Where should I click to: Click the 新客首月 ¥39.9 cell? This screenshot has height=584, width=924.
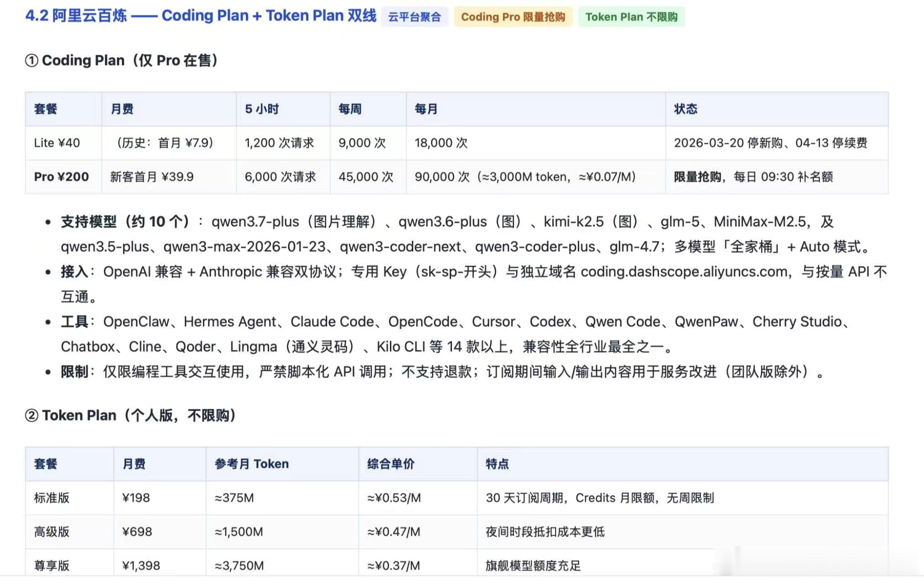[x=169, y=177]
